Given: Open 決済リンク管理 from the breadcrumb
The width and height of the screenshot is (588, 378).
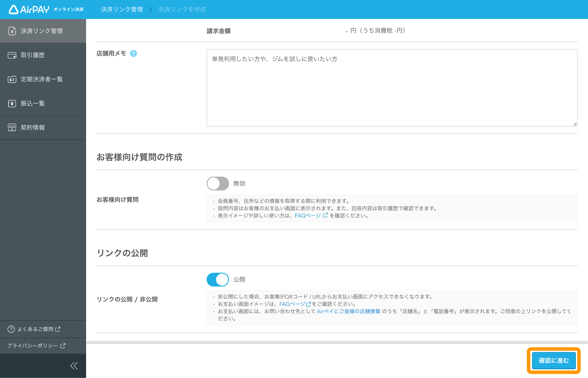Looking at the screenshot, I should [x=121, y=9].
